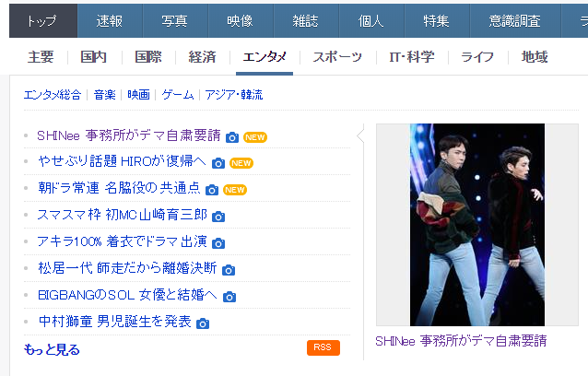This screenshot has width=588, height=376.
Task: Open the 意識調査 navigation tab
Action: point(515,20)
